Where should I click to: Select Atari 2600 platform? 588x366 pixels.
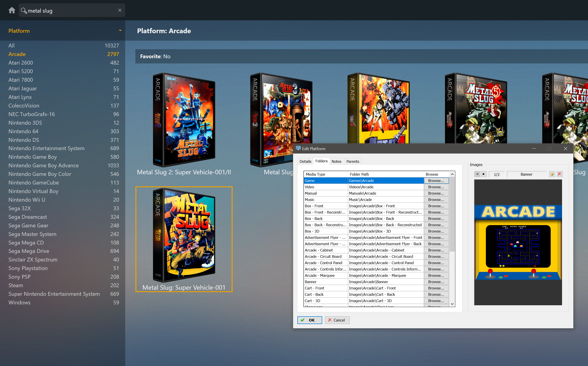(64, 63)
